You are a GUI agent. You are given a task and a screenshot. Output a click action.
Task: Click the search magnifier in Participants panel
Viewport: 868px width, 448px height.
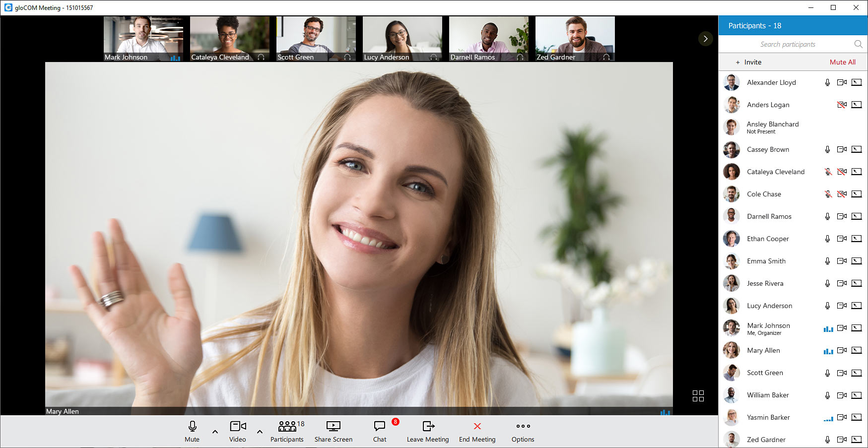tap(858, 44)
